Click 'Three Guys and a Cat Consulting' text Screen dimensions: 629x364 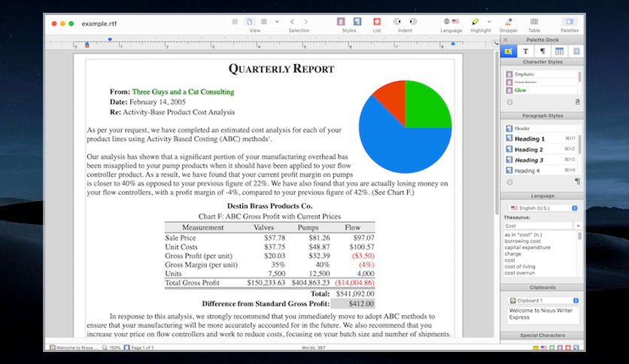tap(183, 92)
